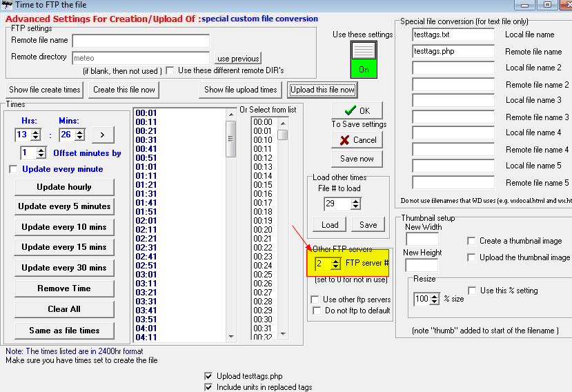
Task: Enable Upload the thumbnail image
Action: 471,257
